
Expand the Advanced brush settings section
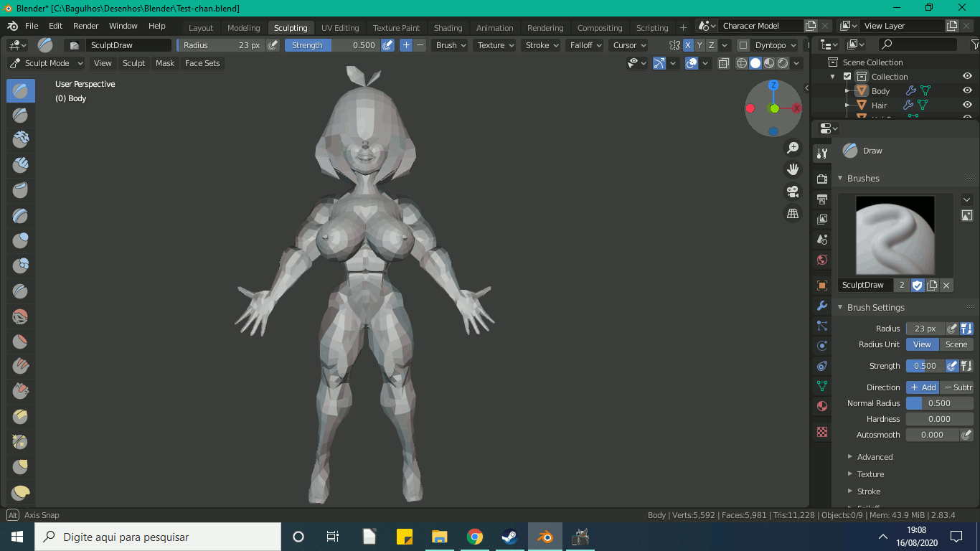pos(875,457)
